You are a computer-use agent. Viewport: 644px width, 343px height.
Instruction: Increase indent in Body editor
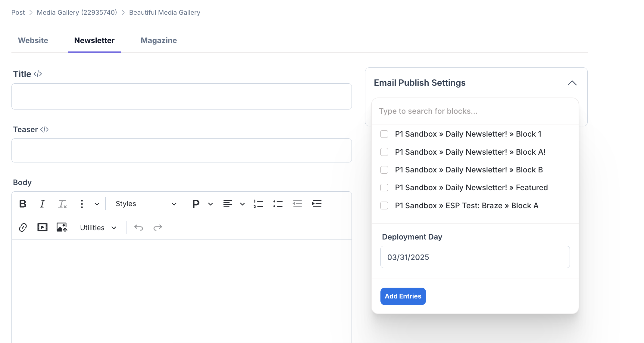(317, 204)
